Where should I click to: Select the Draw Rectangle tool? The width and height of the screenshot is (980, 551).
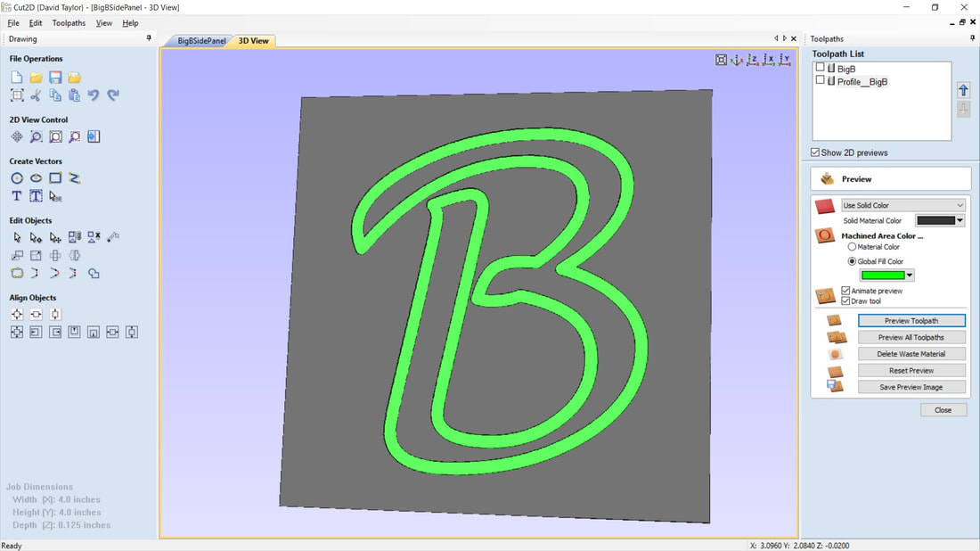coord(55,178)
